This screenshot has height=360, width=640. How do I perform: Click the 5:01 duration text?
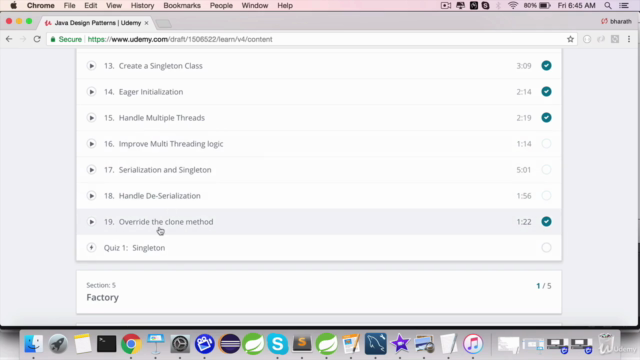coord(524,170)
